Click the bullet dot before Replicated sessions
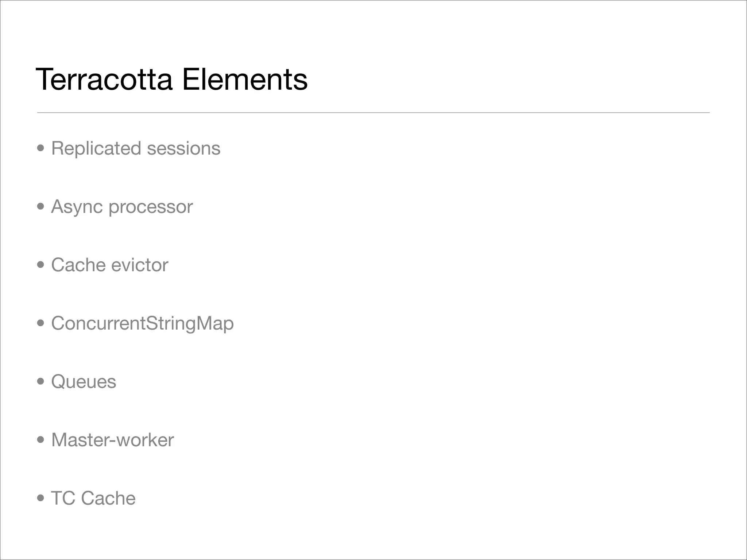Image resolution: width=747 pixels, height=560 pixels. pyautogui.click(x=41, y=148)
